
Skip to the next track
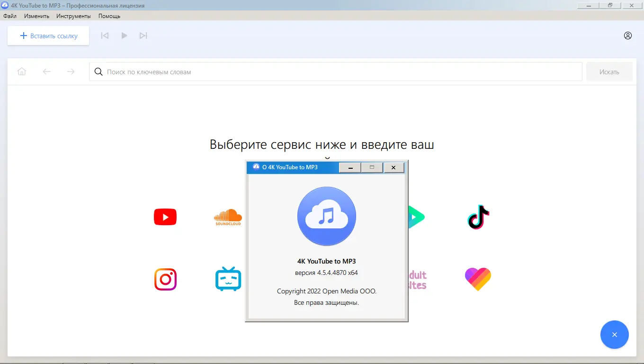(143, 35)
